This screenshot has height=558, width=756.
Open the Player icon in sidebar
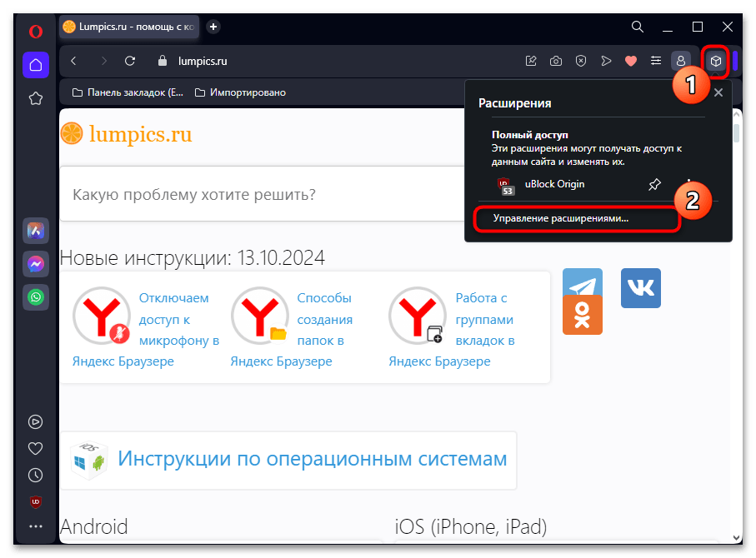35,422
